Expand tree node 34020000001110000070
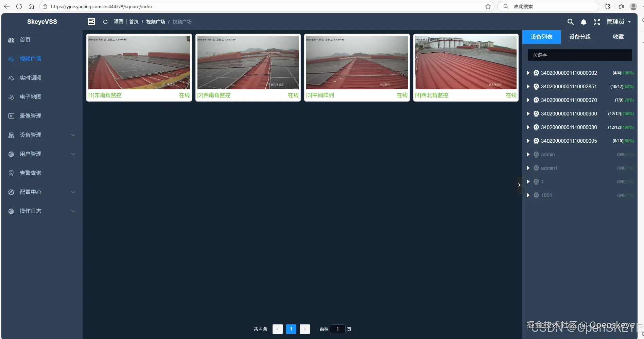 528,100
